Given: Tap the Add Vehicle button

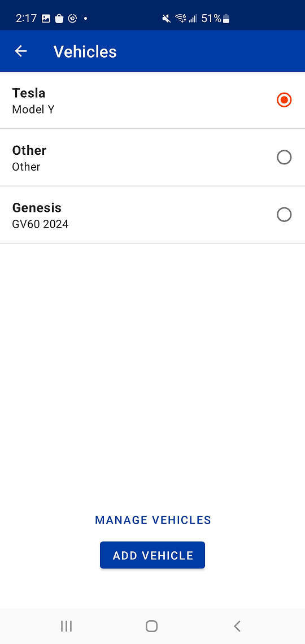Looking at the screenshot, I should (152, 555).
